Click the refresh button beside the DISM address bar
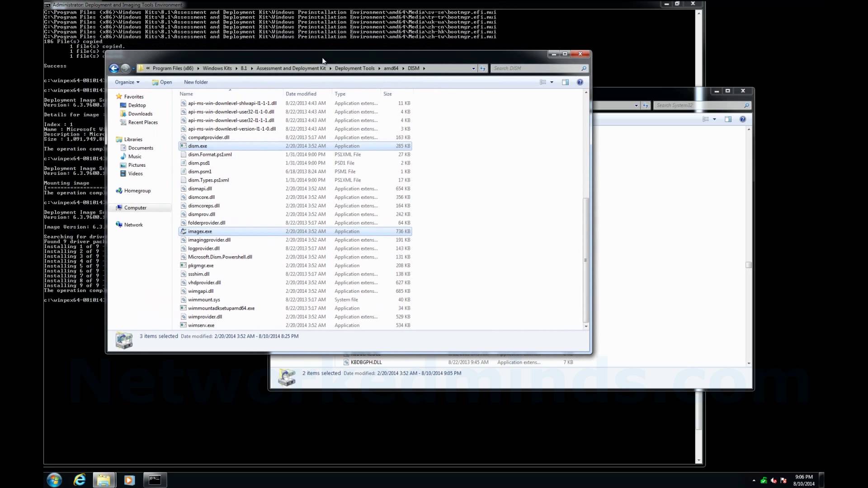The height and width of the screenshot is (488, 868). click(483, 68)
